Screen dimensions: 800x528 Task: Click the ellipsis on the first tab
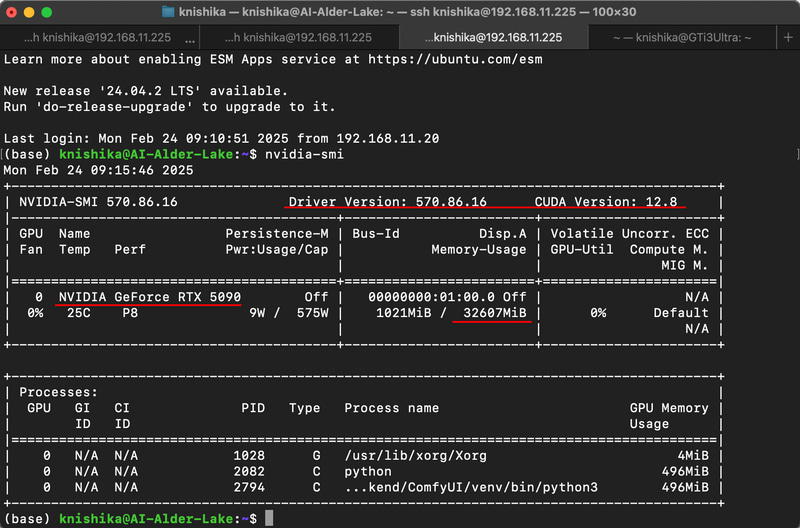(x=190, y=40)
